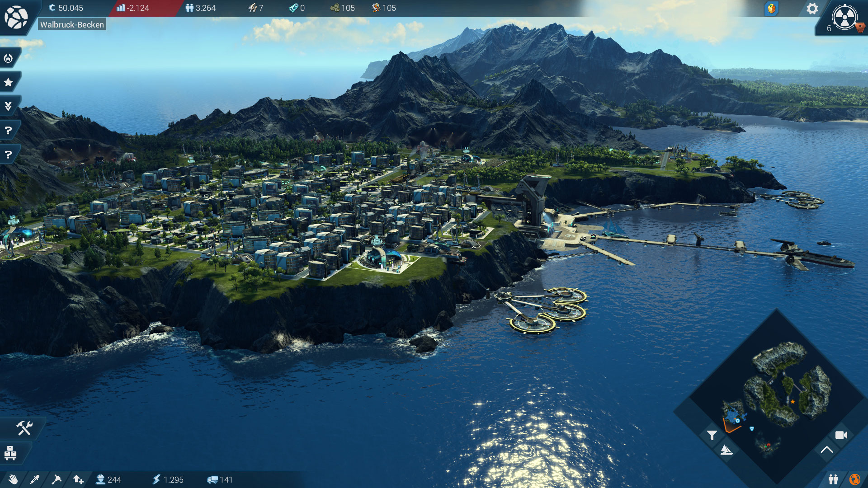Click the 50.045 credits display

pyautogui.click(x=66, y=8)
